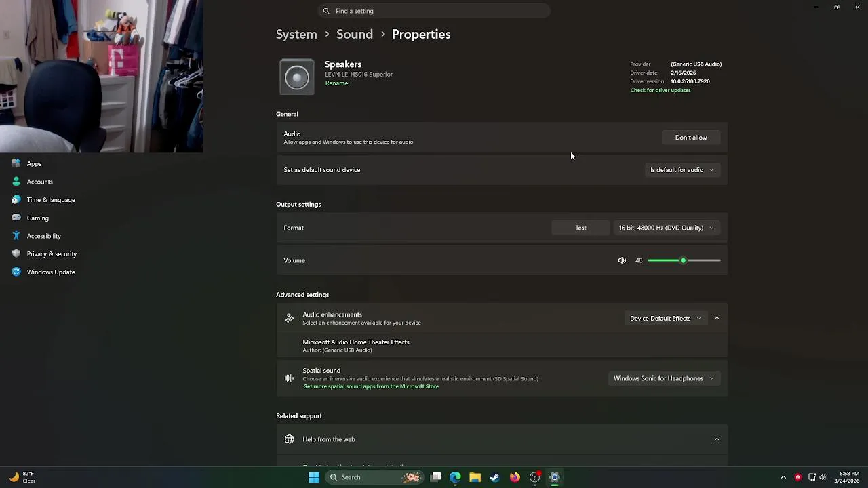Click the red recording tray icon

click(798, 477)
